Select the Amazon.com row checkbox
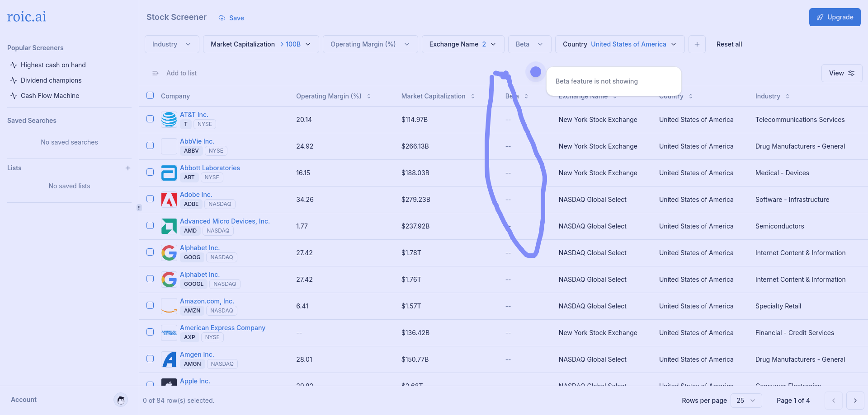Viewport: 868px width, 415px height. coord(150,305)
